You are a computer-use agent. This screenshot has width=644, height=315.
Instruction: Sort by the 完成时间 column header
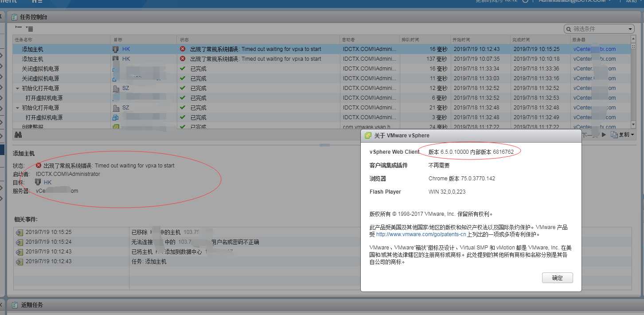[540, 39]
